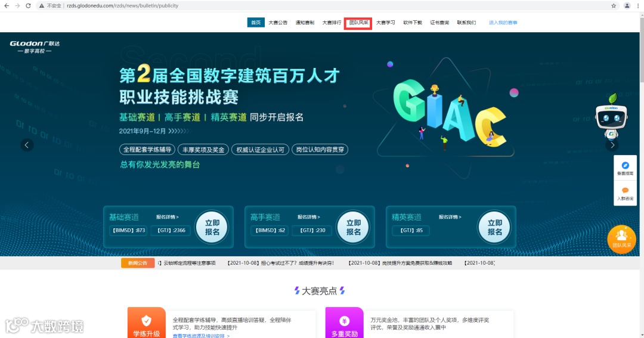Viewport: 644px width, 338px height.
Task: Open the 联系我们 menu item
Action: click(x=466, y=23)
